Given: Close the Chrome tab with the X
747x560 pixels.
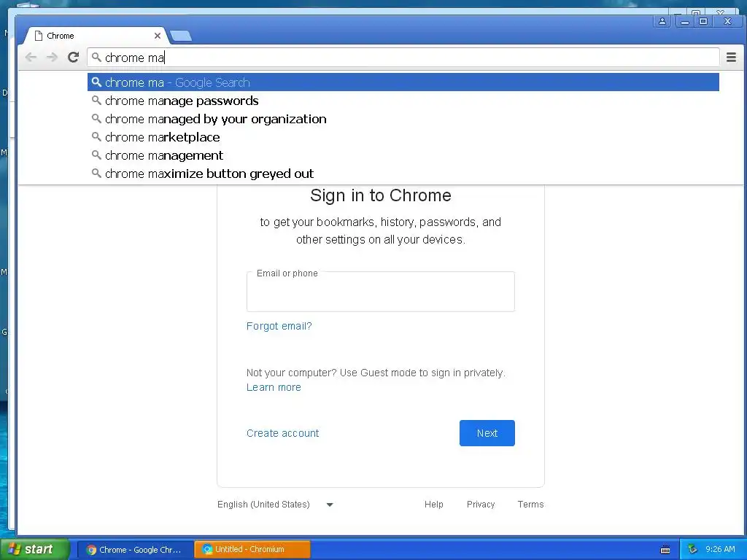Looking at the screenshot, I should pos(158,36).
